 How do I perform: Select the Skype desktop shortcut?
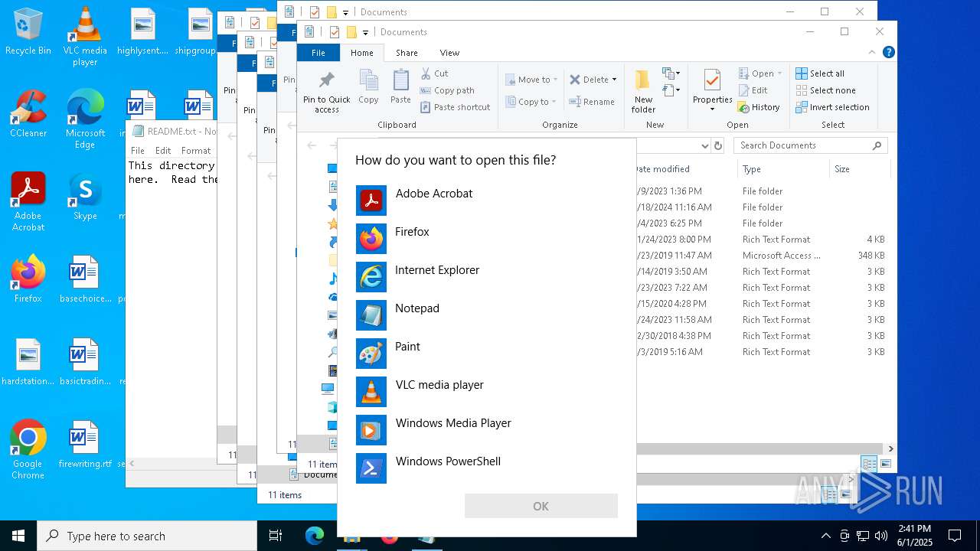[85, 197]
